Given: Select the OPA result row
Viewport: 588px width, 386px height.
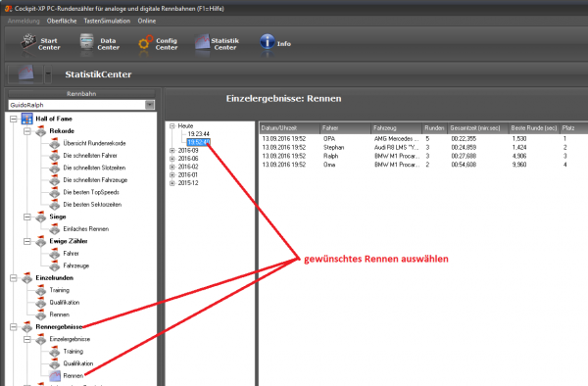Looking at the screenshot, I should pos(423,139).
